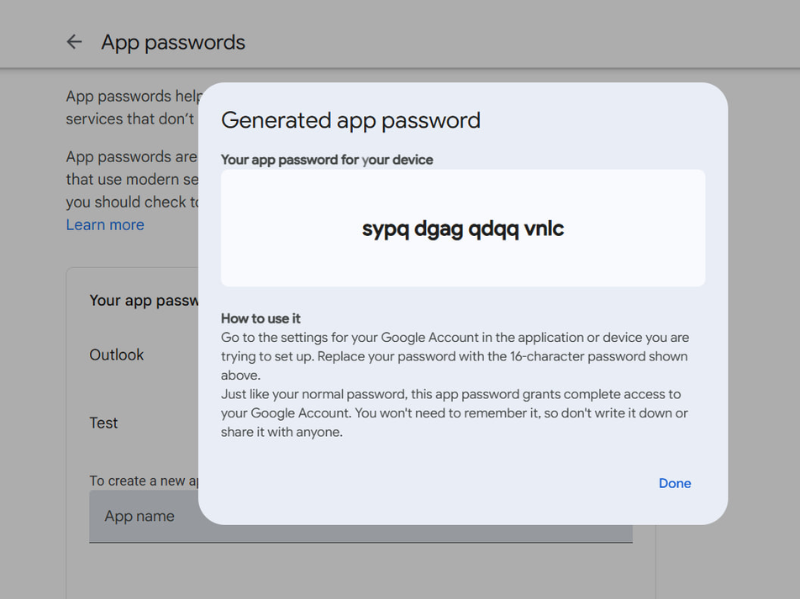This screenshot has width=800, height=600.
Task: Select the Test app password entry
Action: tap(104, 423)
